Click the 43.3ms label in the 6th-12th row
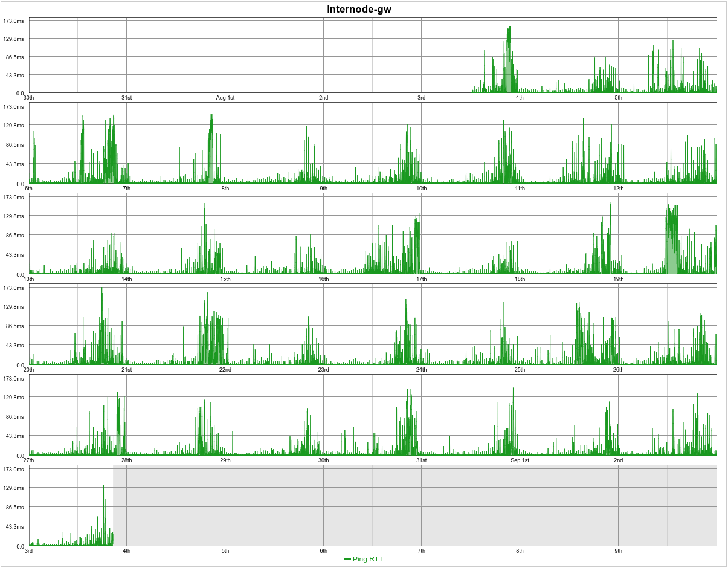 [x=15, y=164]
